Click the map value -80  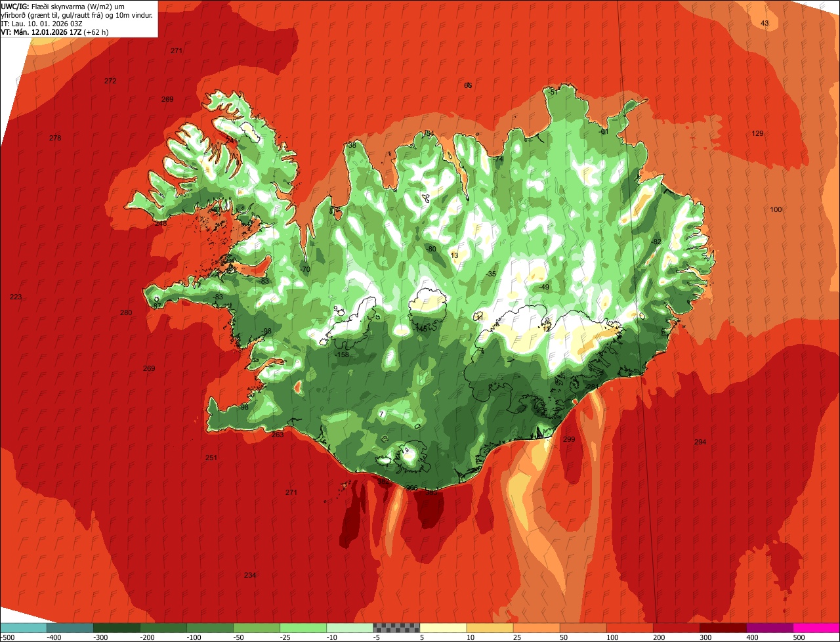tap(431, 249)
